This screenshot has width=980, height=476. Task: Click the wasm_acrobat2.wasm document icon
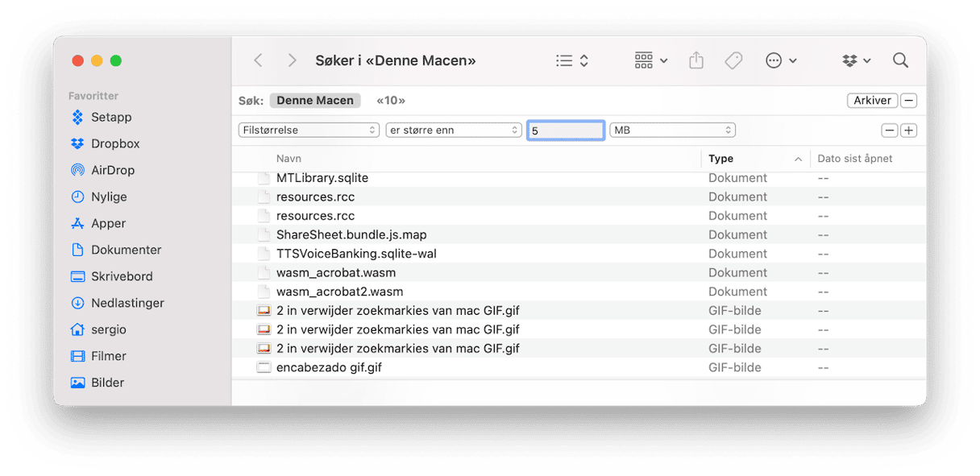point(264,292)
